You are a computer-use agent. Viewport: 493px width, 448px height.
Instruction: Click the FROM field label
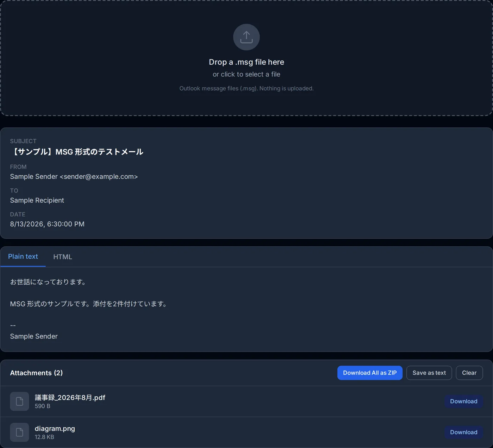(18, 167)
